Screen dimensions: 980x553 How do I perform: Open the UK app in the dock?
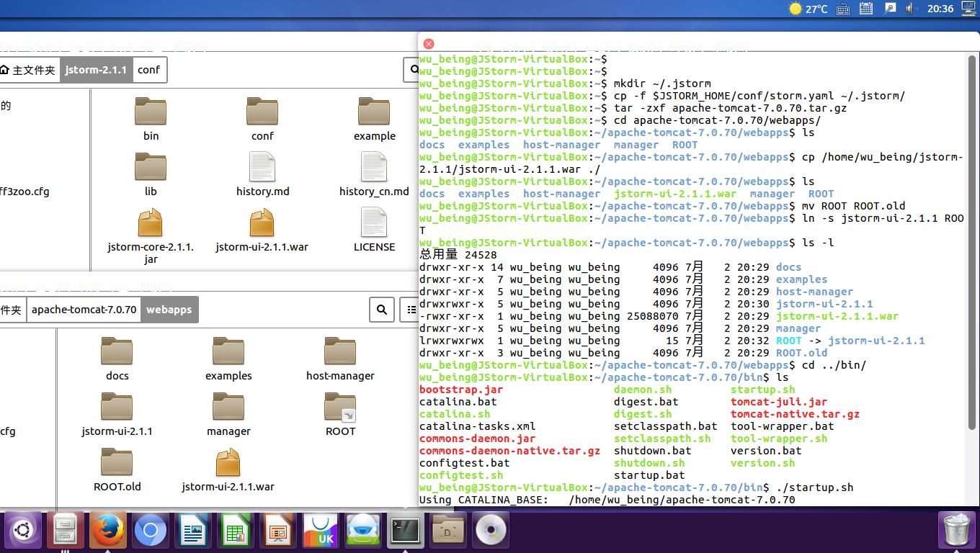pyautogui.click(x=320, y=531)
